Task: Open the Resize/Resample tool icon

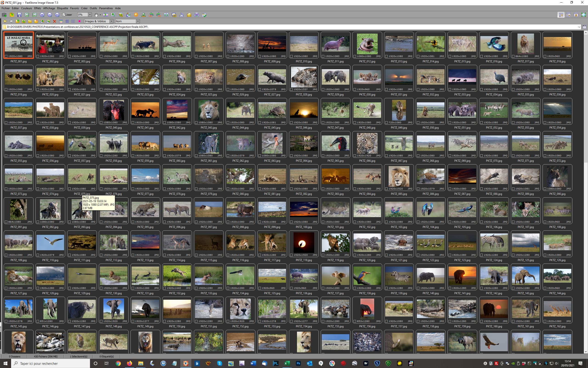Action: tap(113, 15)
